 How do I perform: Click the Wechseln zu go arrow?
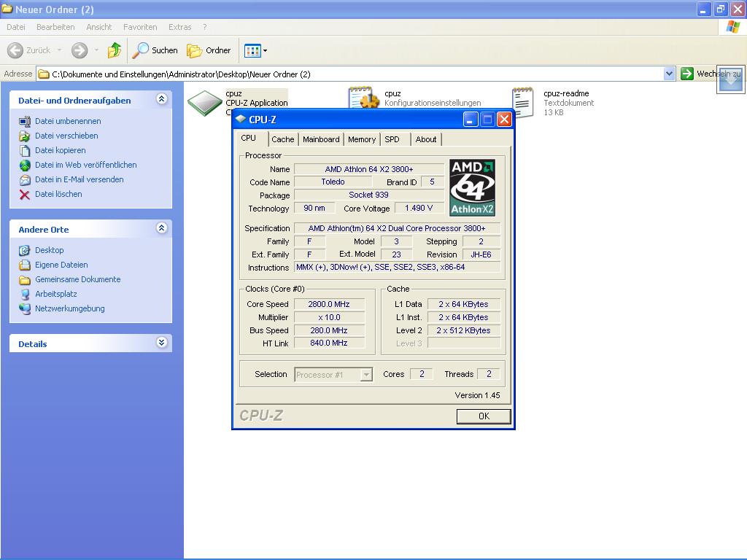coord(687,74)
